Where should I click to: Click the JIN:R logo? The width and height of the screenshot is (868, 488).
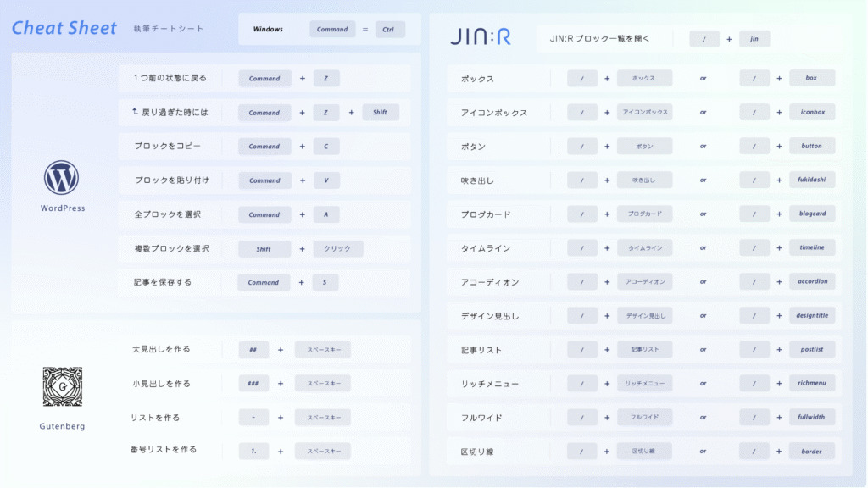480,36
